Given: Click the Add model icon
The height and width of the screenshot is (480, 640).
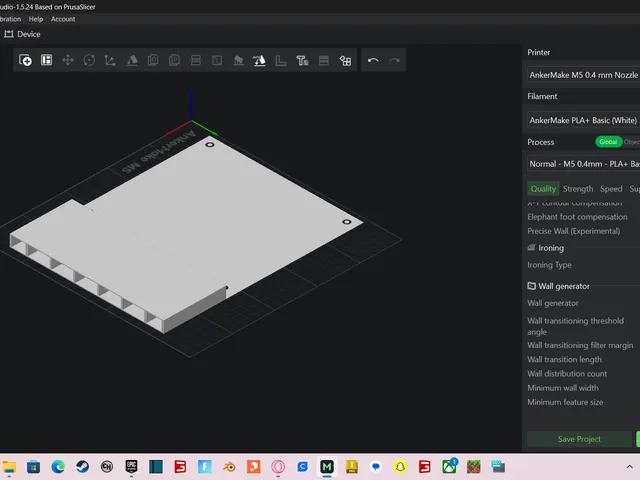Looking at the screenshot, I should 25,60.
